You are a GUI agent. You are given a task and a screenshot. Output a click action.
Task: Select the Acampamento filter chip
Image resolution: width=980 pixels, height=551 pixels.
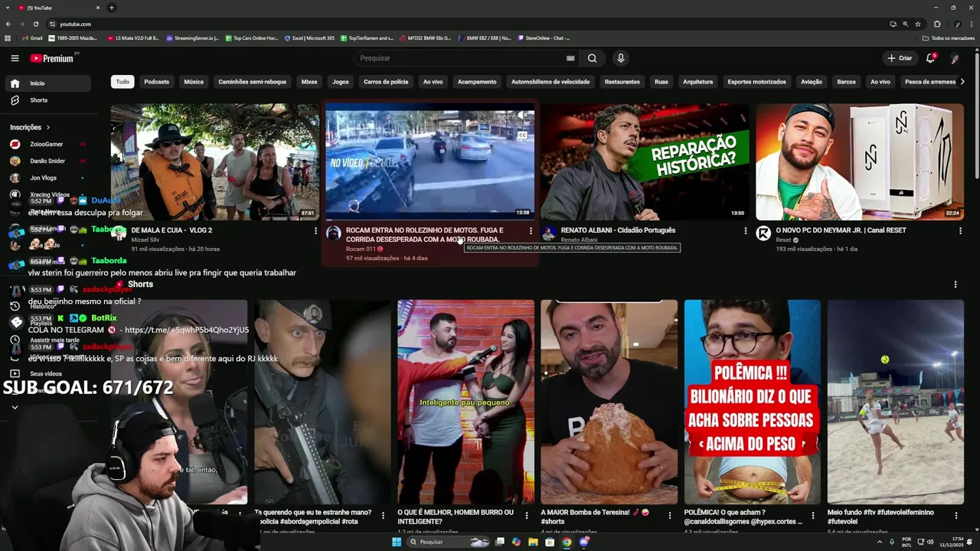(x=477, y=82)
